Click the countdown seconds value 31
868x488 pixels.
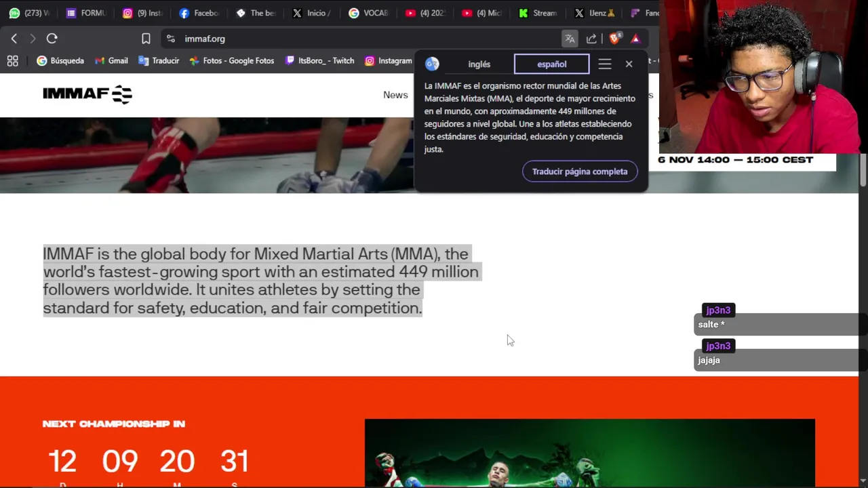[x=235, y=462]
